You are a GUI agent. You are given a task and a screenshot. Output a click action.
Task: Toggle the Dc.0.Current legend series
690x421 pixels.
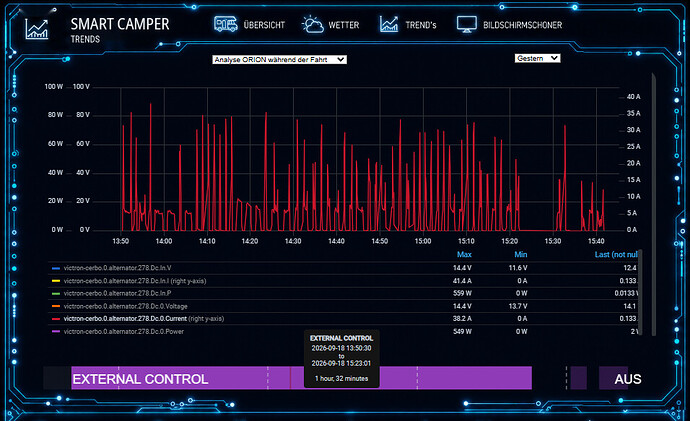[143, 318]
